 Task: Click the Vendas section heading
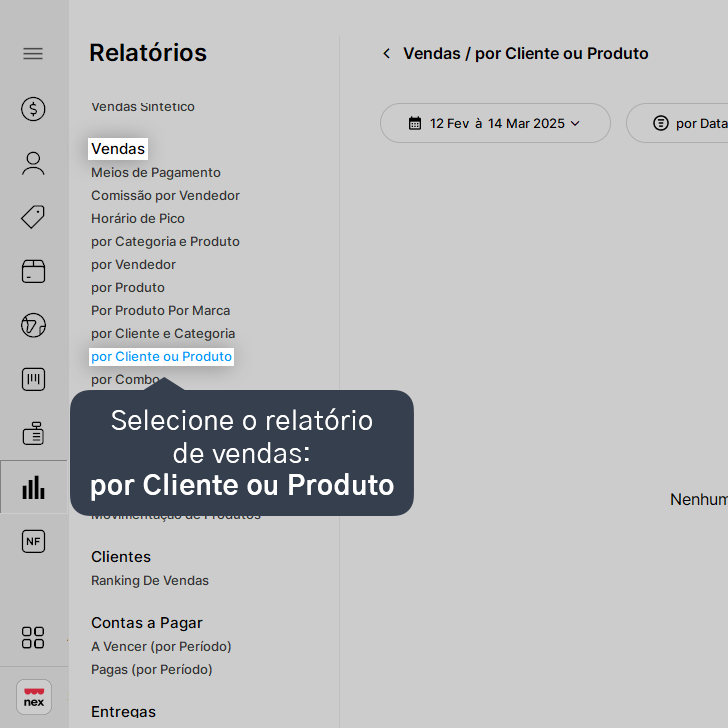pos(118,149)
